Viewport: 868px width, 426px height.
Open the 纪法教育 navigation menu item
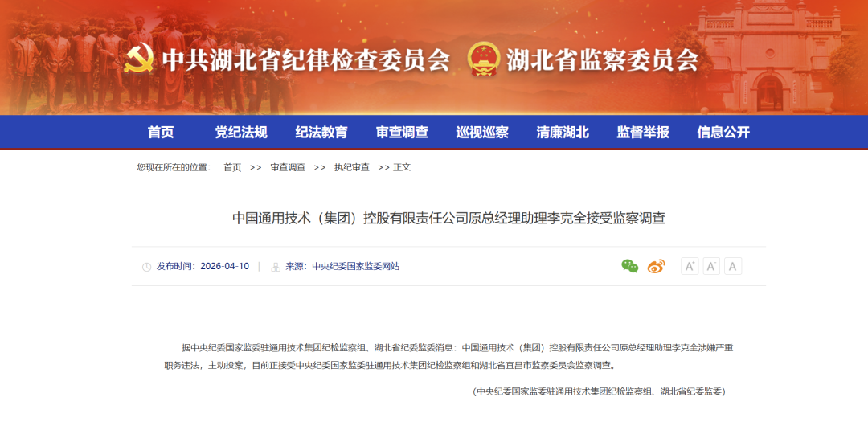coord(321,133)
